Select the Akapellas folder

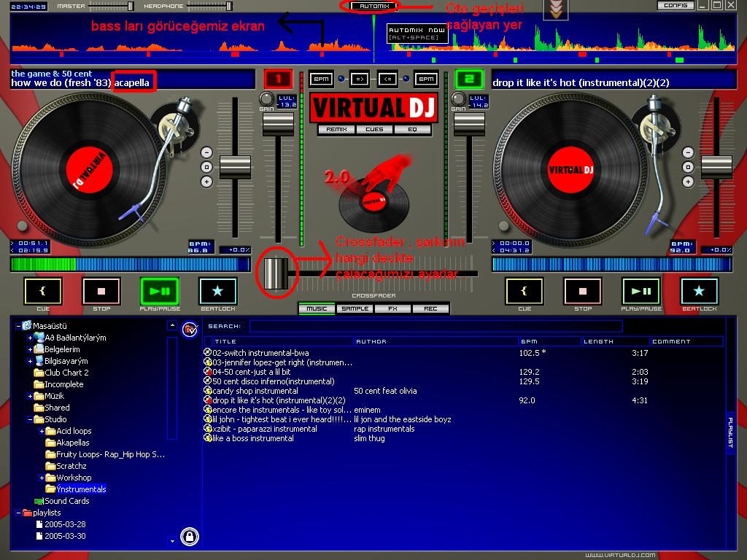[67, 443]
